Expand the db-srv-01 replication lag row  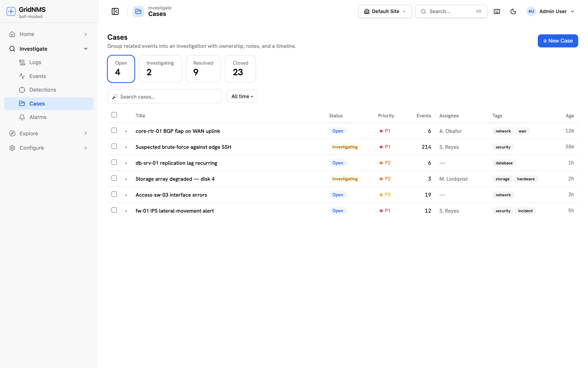(x=126, y=163)
